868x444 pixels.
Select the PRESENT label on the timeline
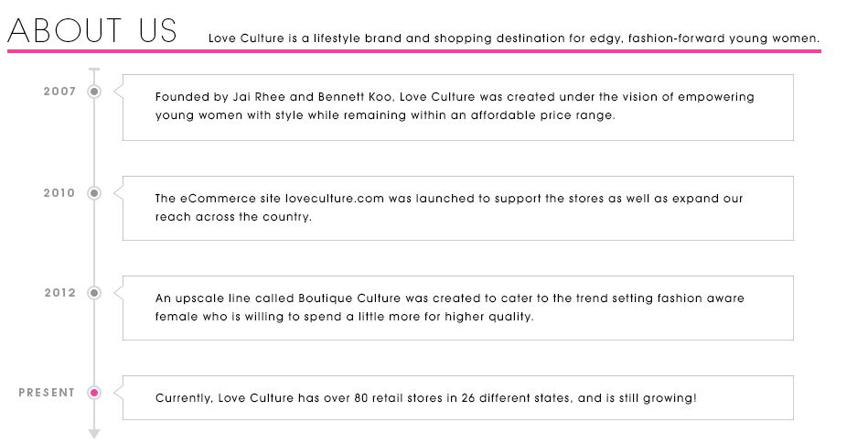[47, 393]
